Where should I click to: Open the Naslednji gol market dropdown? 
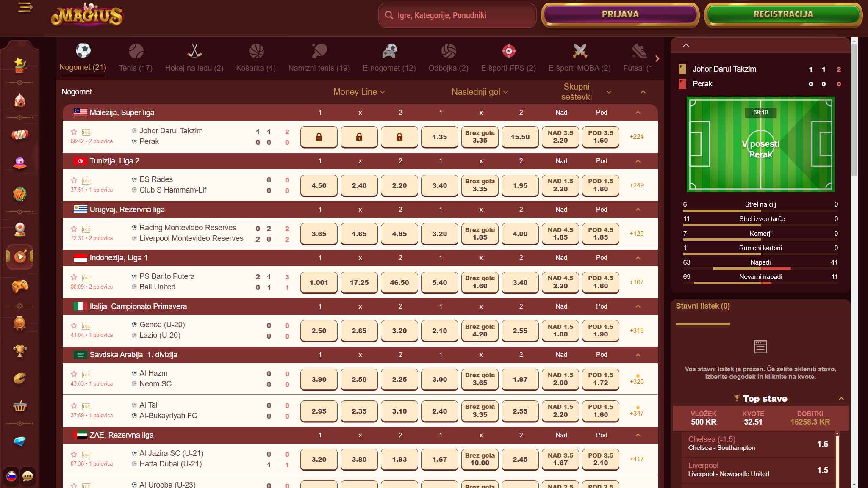(480, 92)
